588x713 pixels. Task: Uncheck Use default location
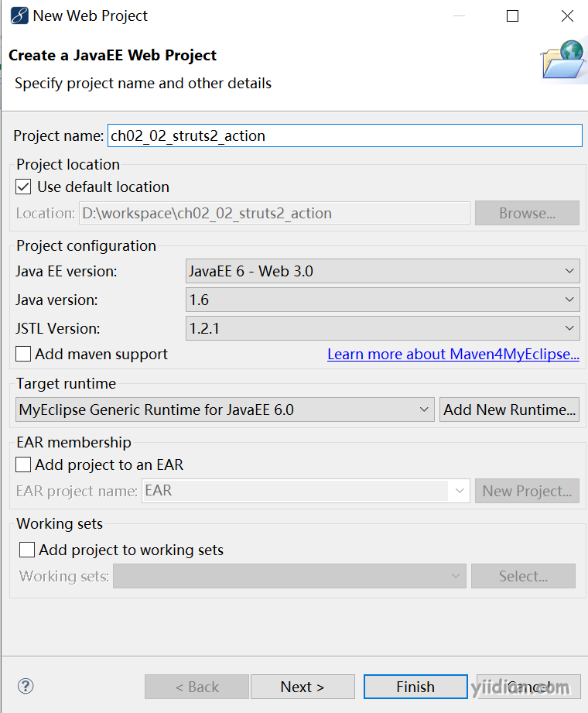click(23, 187)
